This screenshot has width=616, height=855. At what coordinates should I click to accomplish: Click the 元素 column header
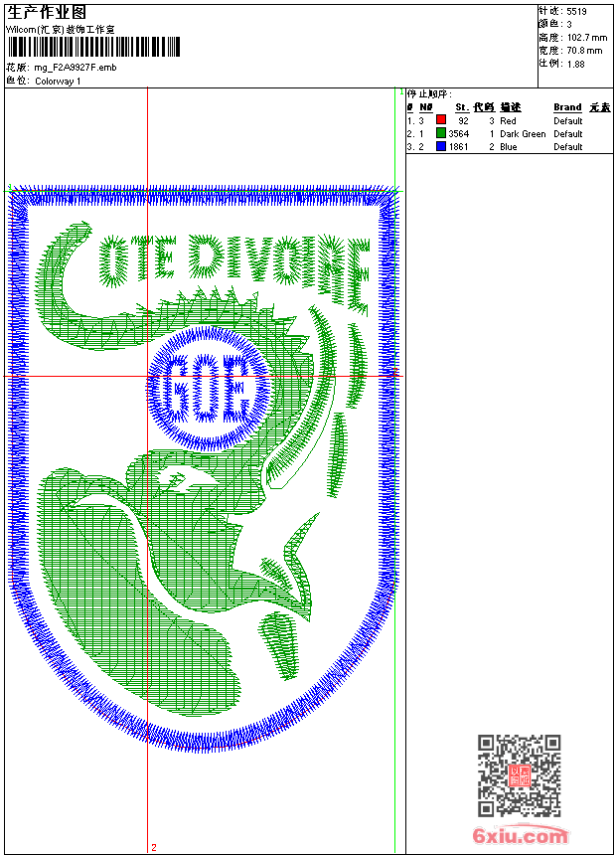click(x=600, y=107)
